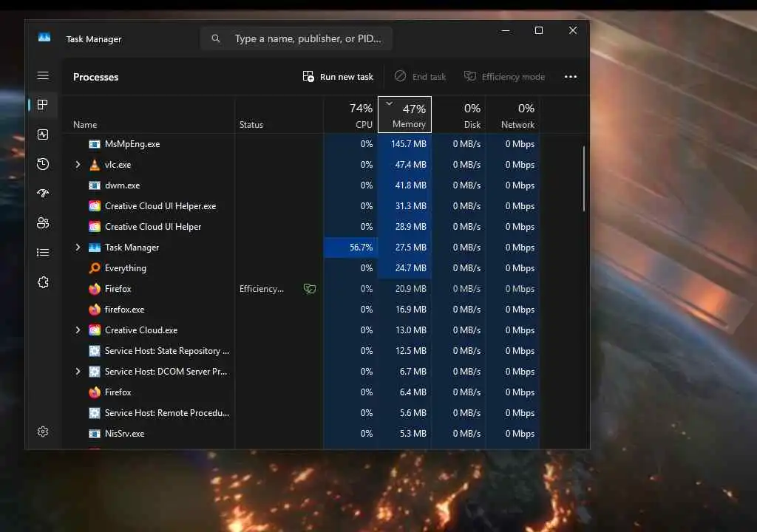
Task: Click the Service Host: State Repository gear icon
Action: pyautogui.click(x=95, y=351)
